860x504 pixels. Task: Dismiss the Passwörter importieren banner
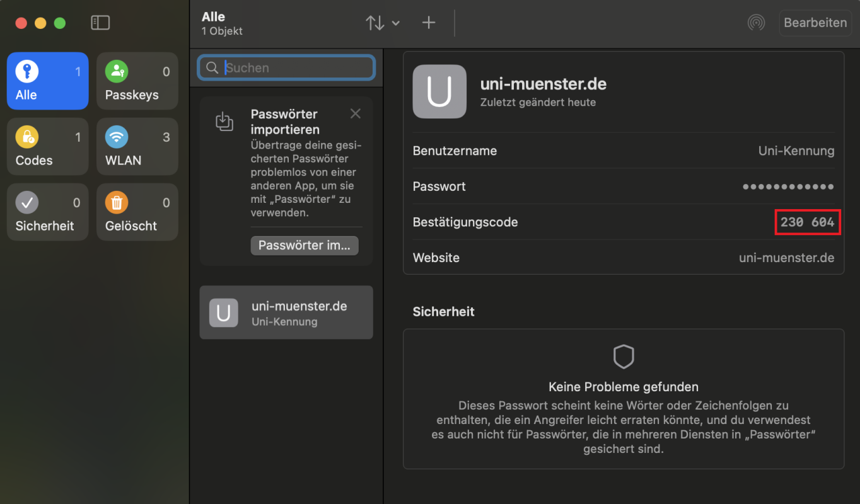(x=356, y=113)
